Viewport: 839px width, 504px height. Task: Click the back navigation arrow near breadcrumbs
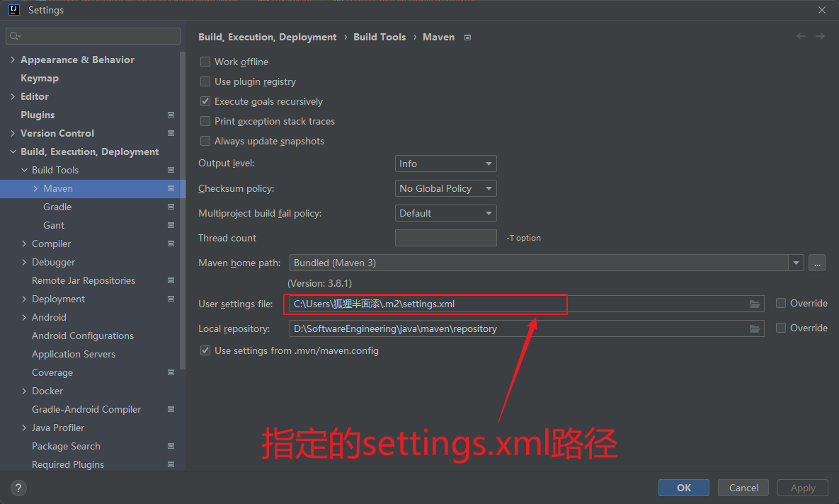click(801, 36)
